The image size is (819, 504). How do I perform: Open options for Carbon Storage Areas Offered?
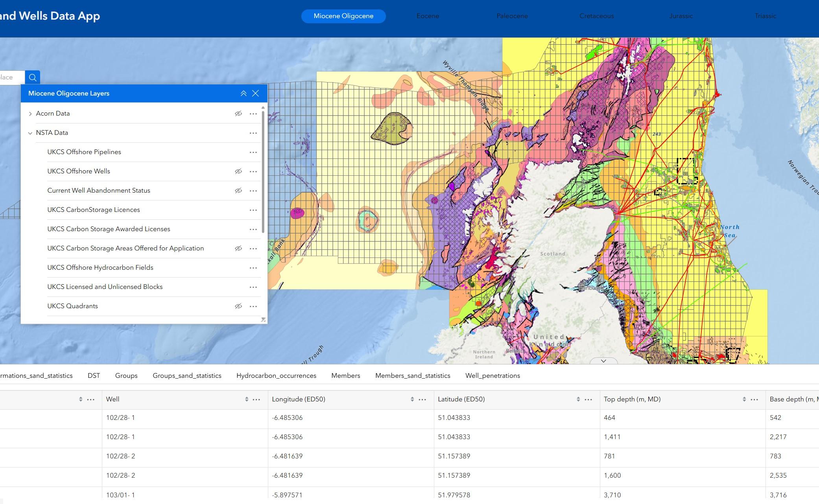click(253, 248)
